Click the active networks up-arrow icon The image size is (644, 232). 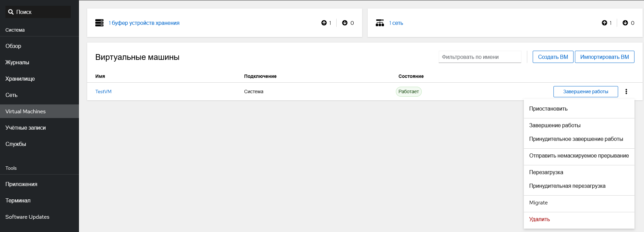(604, 23)
